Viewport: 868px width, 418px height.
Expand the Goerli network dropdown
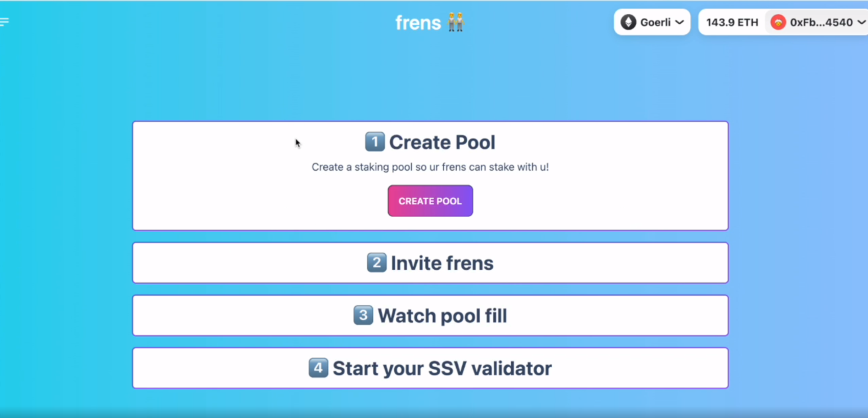[x=652, y=22]
